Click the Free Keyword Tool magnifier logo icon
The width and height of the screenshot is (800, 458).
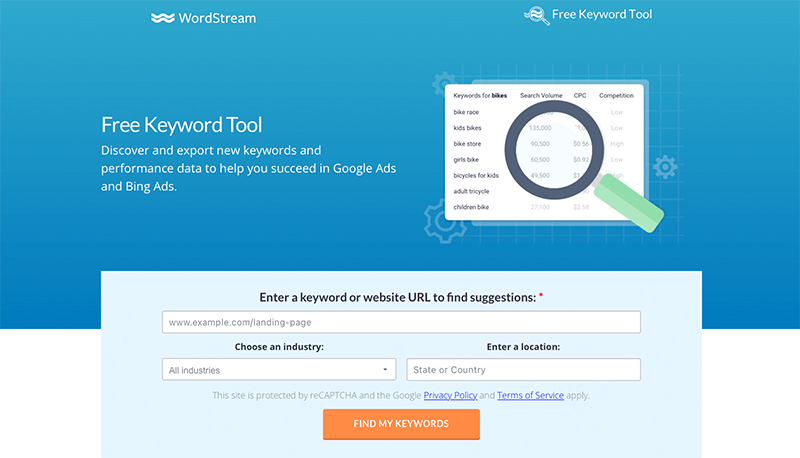pos(536,15)
